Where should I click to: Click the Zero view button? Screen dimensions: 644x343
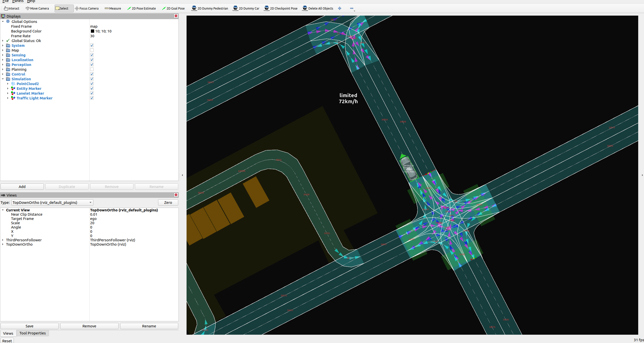[168, 203]
